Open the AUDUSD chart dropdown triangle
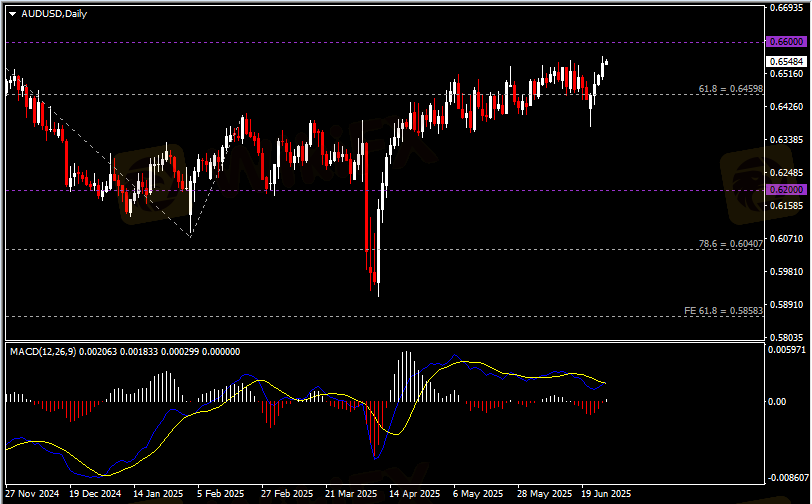 (x=12, y=15)
